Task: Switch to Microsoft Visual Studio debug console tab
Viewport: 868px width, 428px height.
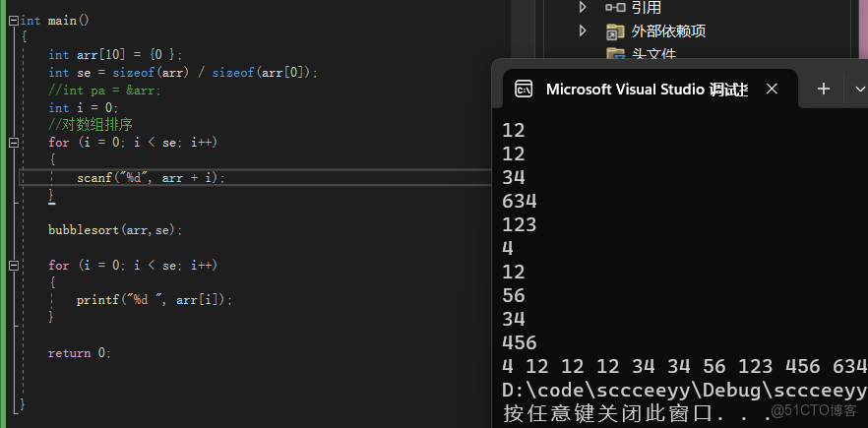Action: coord(647,90)
